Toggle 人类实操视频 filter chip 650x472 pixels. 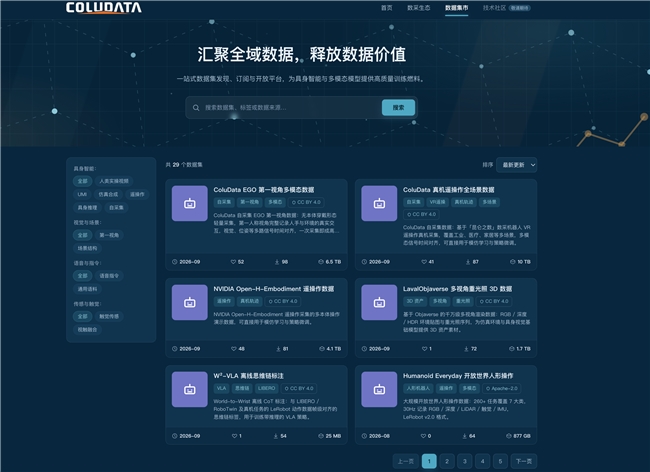click(x=114, y=181)
